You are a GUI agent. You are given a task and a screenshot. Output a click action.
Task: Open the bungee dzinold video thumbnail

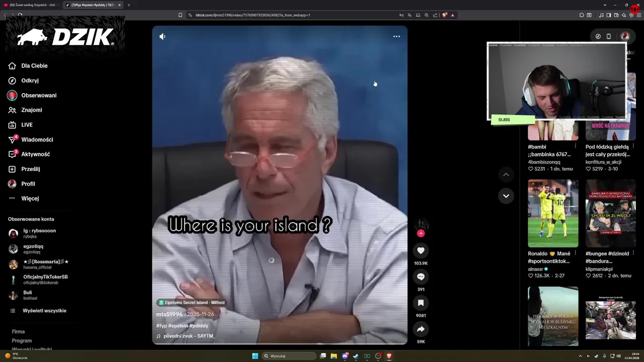[x=610, y=213]
